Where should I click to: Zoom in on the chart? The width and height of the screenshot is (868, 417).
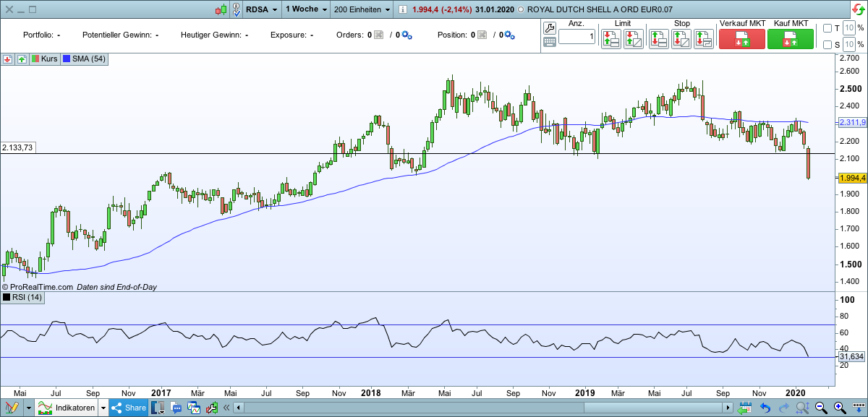(840, 408)
